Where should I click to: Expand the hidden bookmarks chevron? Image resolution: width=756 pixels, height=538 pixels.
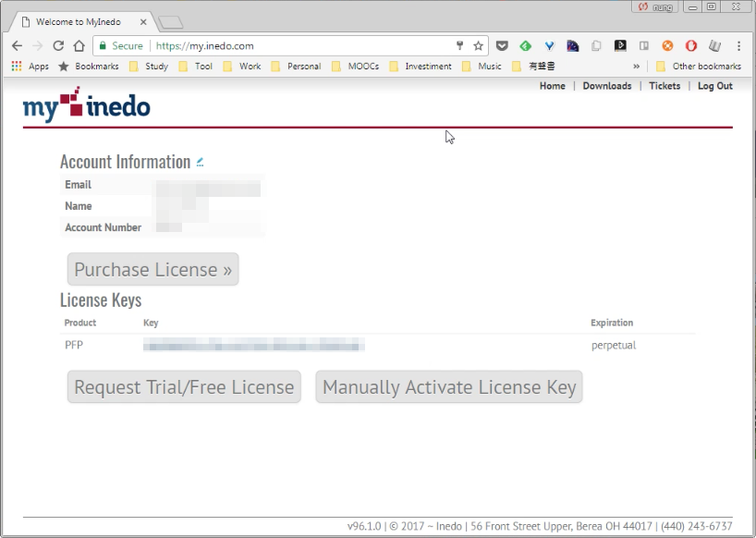click(636, 66)
